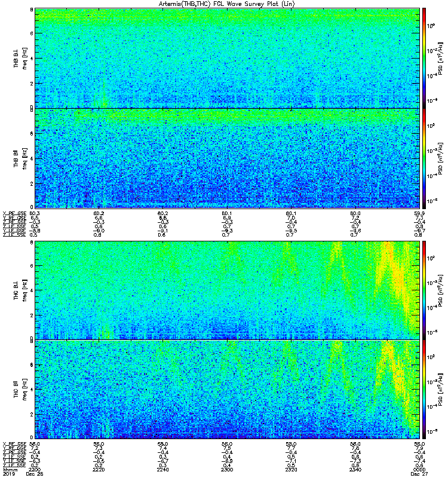This screenshot has width=448, height=478.
Task: Click the plot title 'Artemis(THB,THC) FGL Wave Survey Plot (Lin)'
Action: tap(227, 4)
